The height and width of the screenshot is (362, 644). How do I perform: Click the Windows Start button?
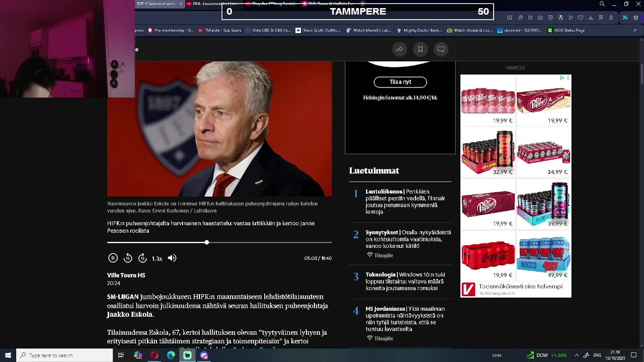[8, 355]
